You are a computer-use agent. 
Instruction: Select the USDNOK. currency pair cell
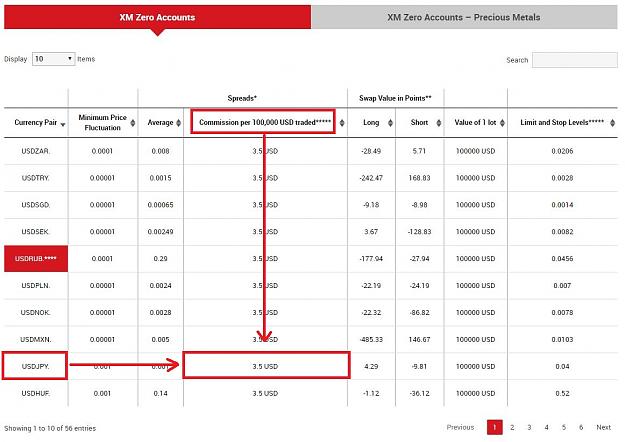coord(36,312)
